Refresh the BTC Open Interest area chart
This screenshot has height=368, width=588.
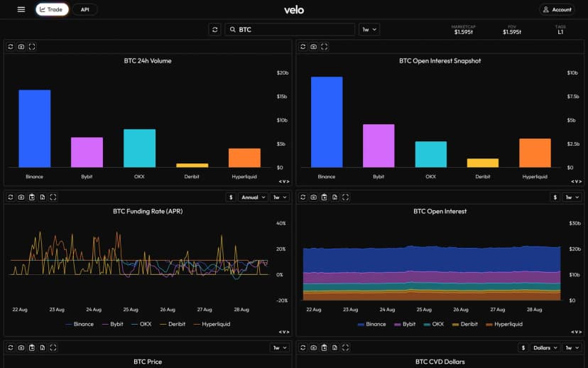303,197
